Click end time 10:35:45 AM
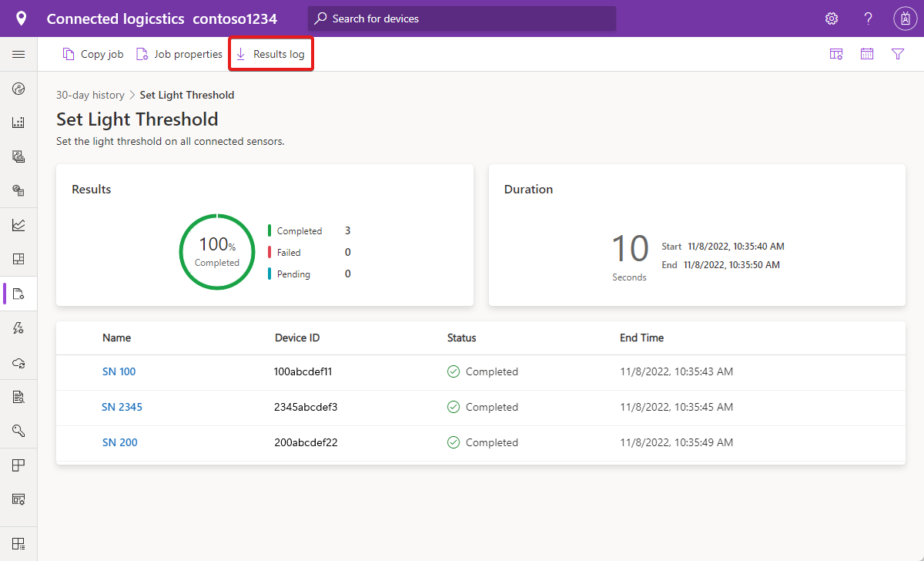 676,407
